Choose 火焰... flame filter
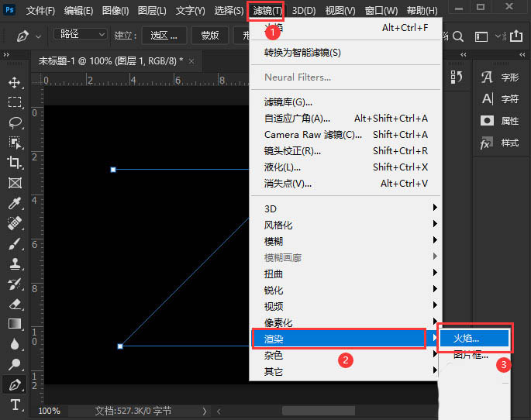 (474, 338)
